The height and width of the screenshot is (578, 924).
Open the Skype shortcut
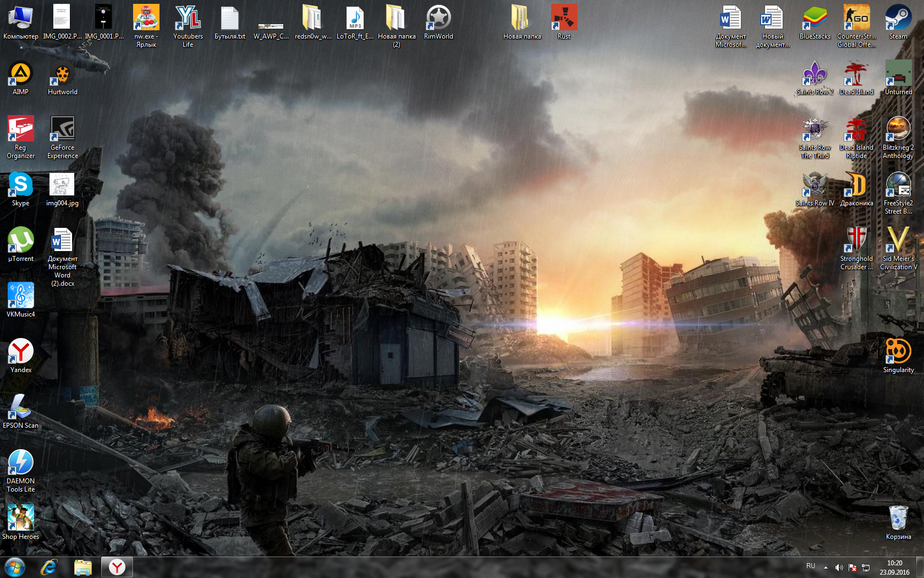(21, 189)
